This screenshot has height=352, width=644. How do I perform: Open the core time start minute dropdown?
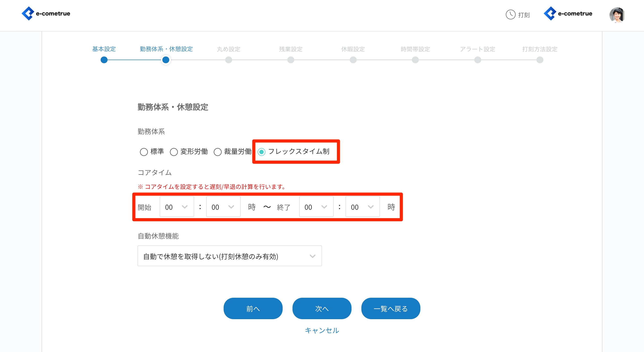click(x=223, y=207)
